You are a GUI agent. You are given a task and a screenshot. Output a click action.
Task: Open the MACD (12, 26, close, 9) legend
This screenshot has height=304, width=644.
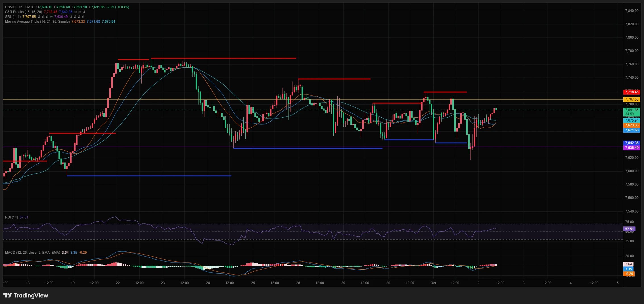32,253
